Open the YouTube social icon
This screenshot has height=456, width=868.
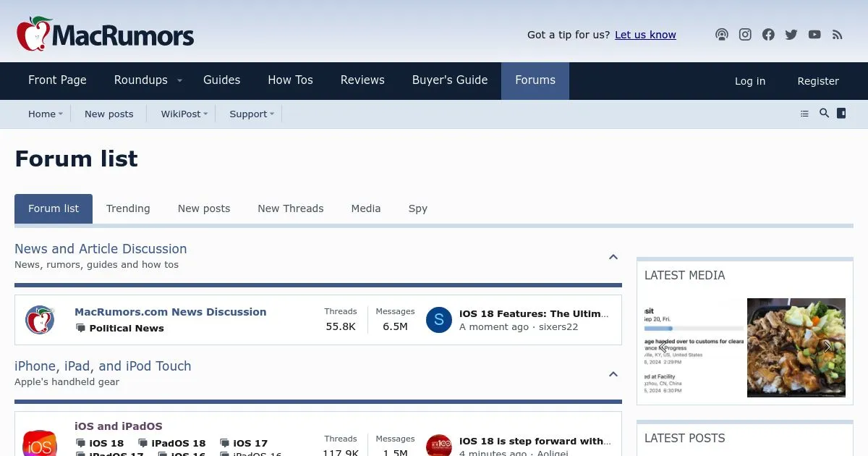click(x=814, y=35)
